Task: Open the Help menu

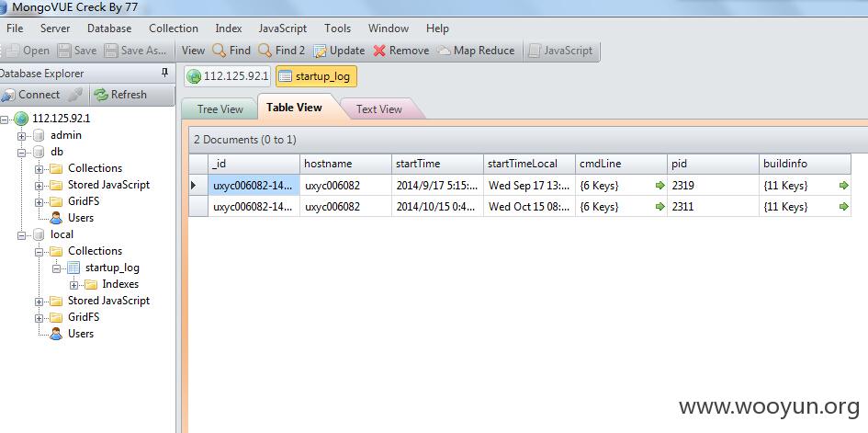Action: pyautogui.click(x=437, y=28)
